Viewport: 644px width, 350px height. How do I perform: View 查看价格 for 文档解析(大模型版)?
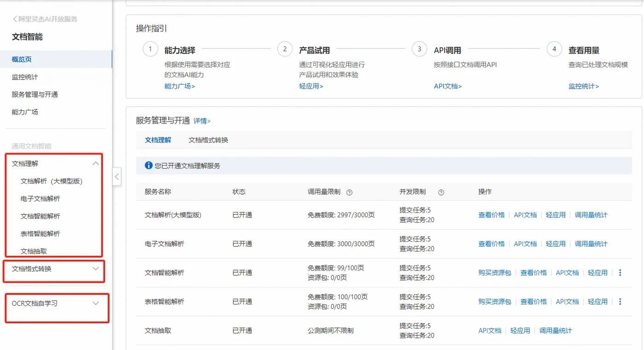[492, 215]
